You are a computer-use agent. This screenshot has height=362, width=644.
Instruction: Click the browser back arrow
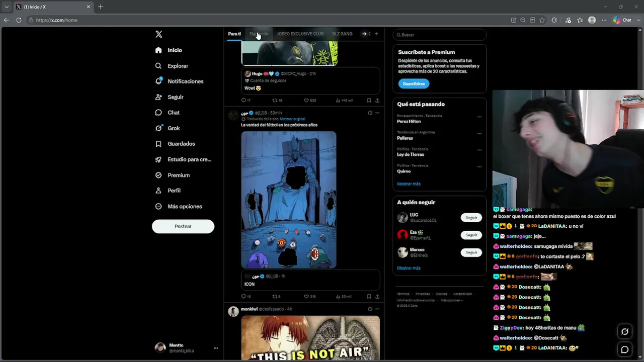pos(6,20)
